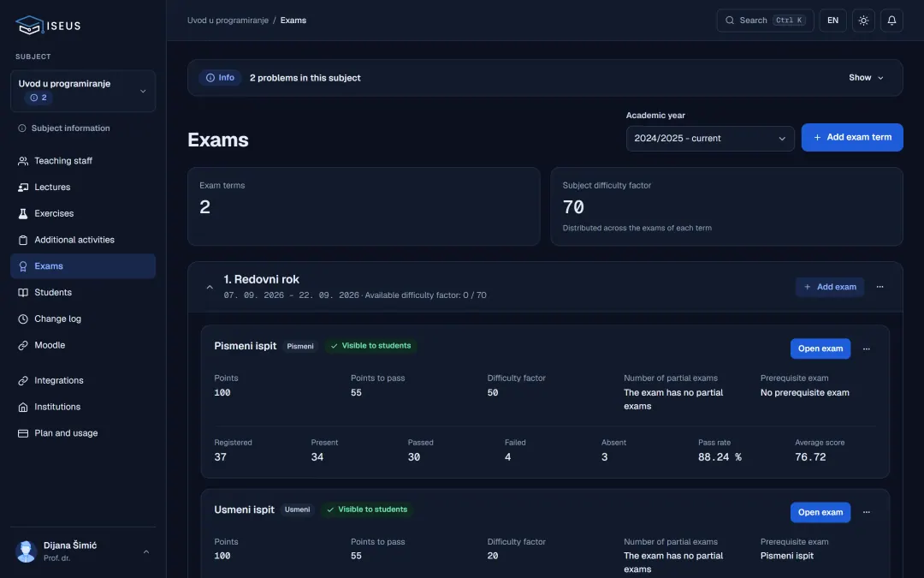Open more options for 1. Redovni rok

coord(880,287)
